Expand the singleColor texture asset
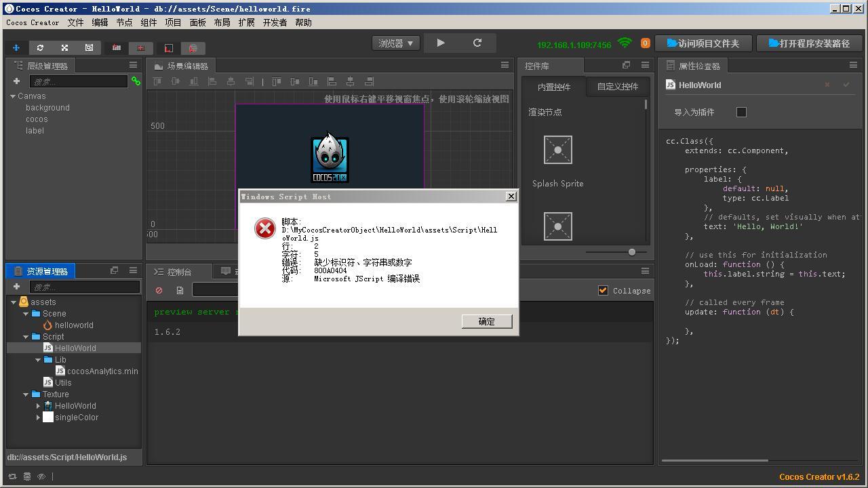Viewport: 868px width, 488px height. [x=39, y=418]
